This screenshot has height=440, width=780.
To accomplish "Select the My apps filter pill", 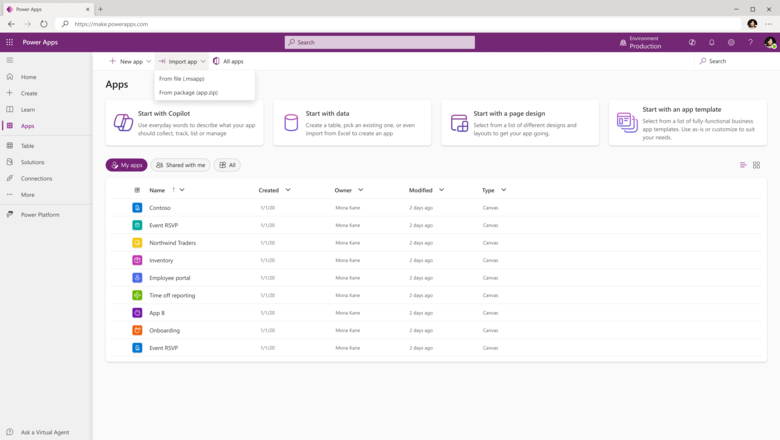I will coord(126,165).
